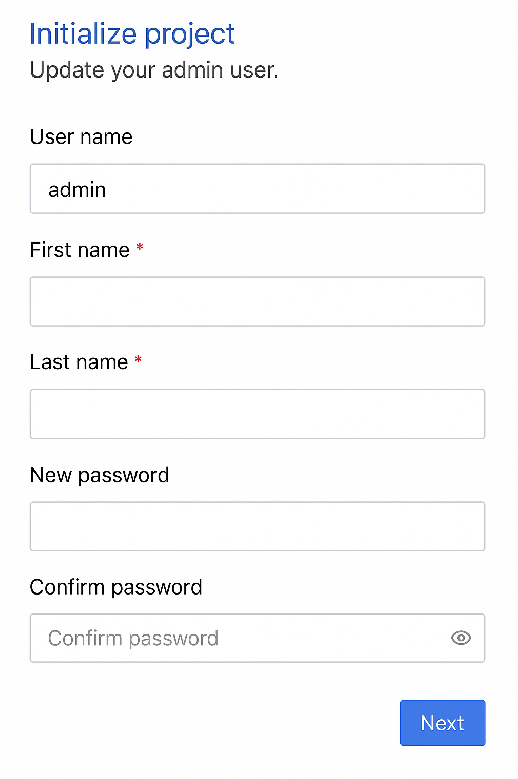Click the red asterisk beside Last name
The width and height of the screenshot is (518, 779).
[x=139, y=359]
